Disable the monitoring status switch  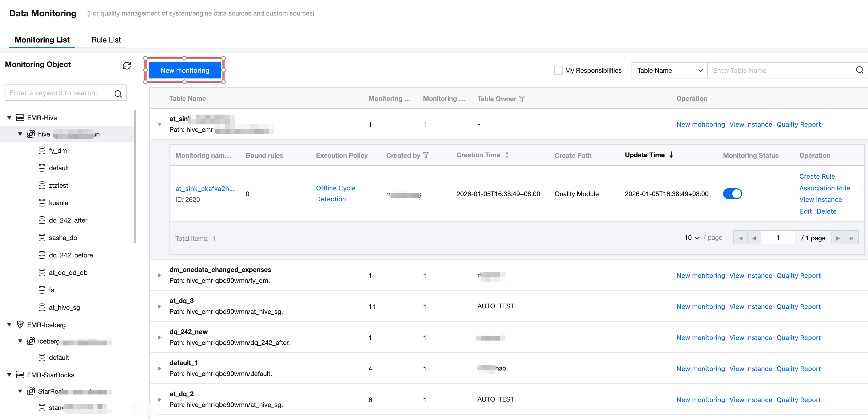pyautogui.click(x=732, y=194)
